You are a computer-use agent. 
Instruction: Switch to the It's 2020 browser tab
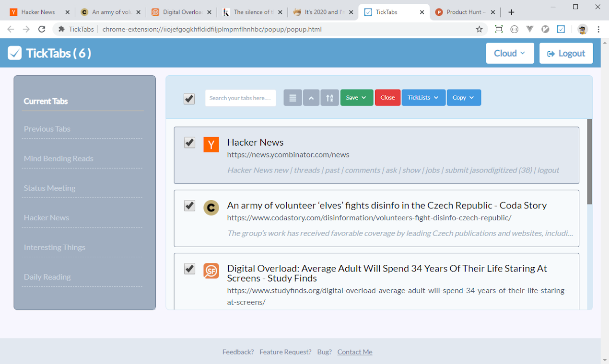coord(324,12)
